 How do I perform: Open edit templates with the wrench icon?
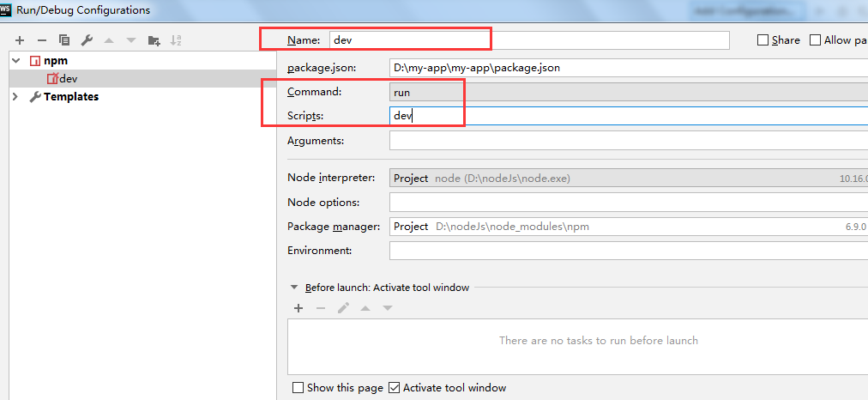pyautogui.click(x=87, y=39)
